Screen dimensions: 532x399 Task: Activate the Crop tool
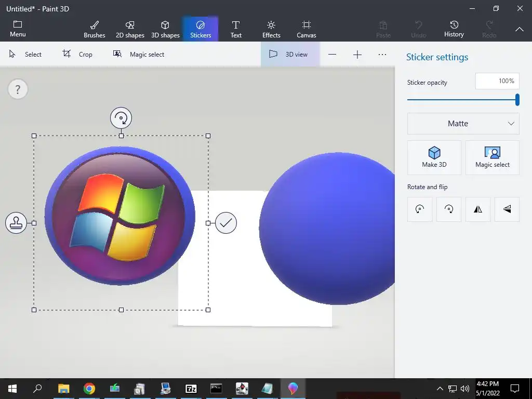[78, 54]
